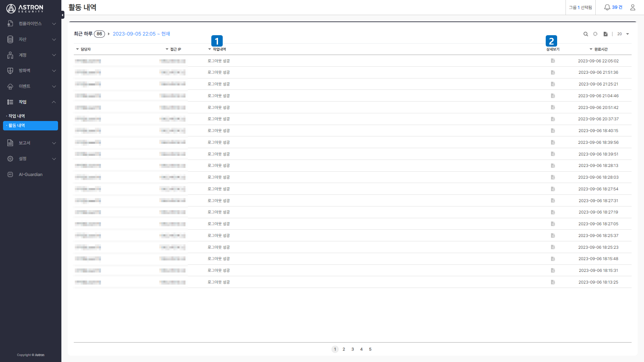Select current page 1 in pagination
Viewport: 644px width, 362px height.
tap(335, 349)
